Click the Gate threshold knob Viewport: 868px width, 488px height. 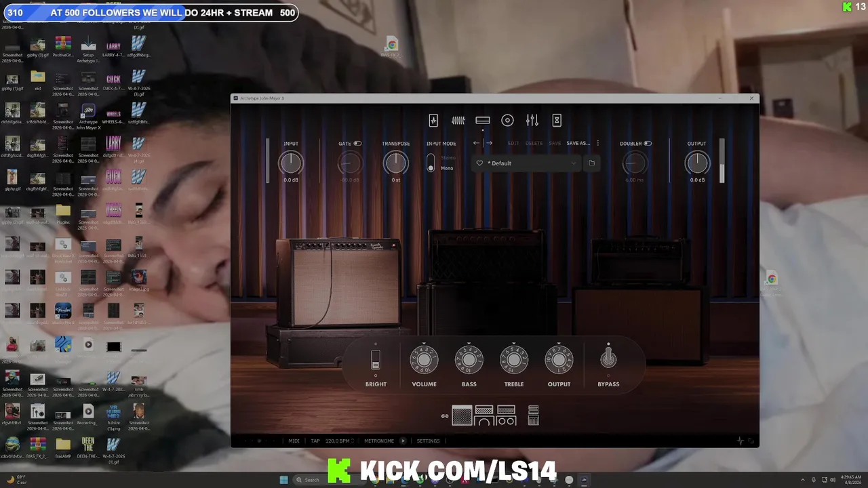[350, 163]
